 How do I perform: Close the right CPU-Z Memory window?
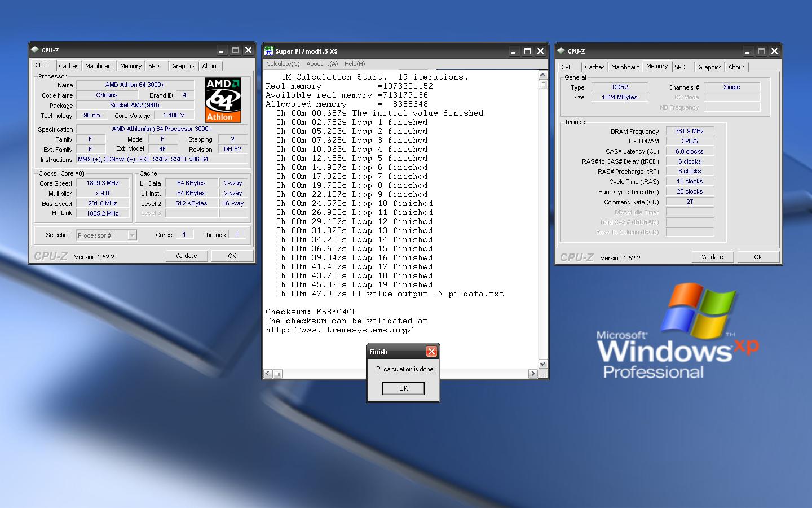[x=774, y=51]
